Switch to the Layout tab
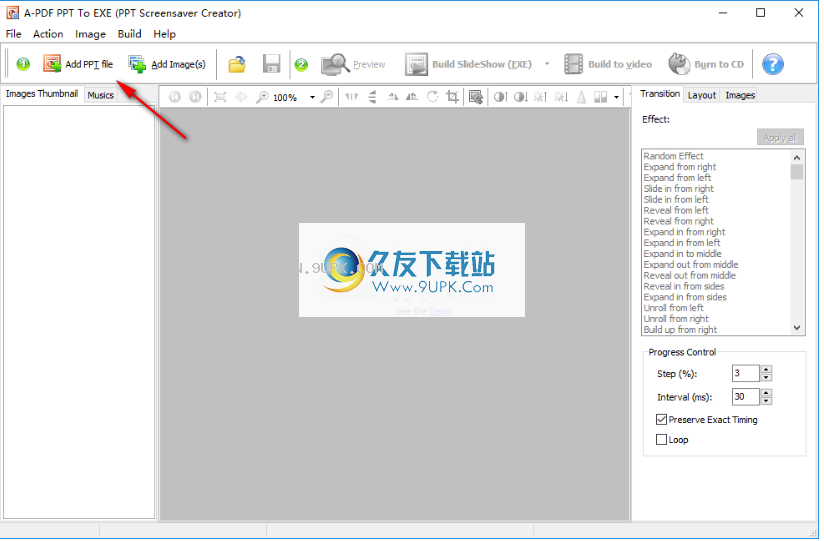 702,95
